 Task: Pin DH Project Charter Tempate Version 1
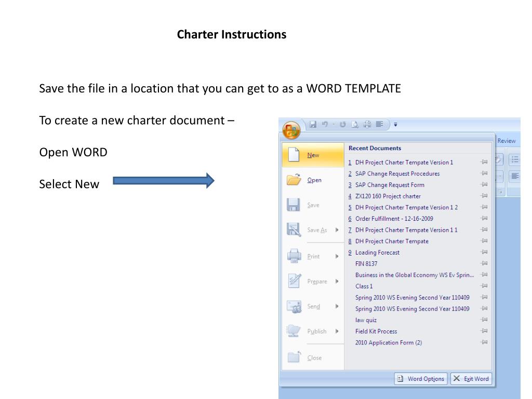[484, 162]
